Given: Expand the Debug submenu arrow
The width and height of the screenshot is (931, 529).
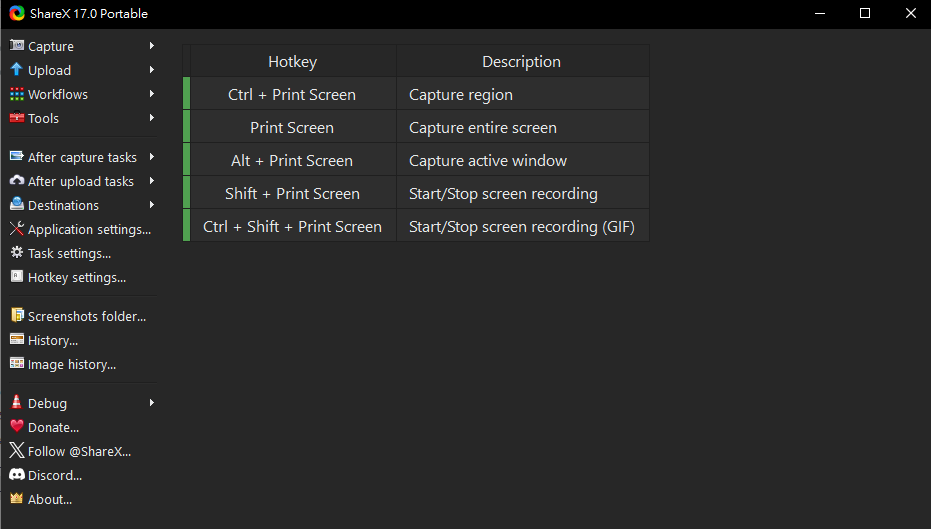Looking at the screenshot, I should point(152,403).
